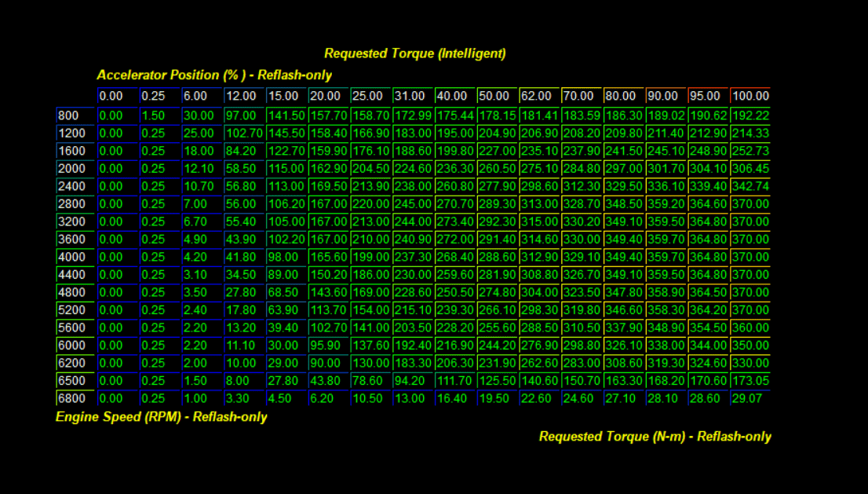Select torque cell 214.33
This screenshot has width=868, height=494.
tap(750, 133)
